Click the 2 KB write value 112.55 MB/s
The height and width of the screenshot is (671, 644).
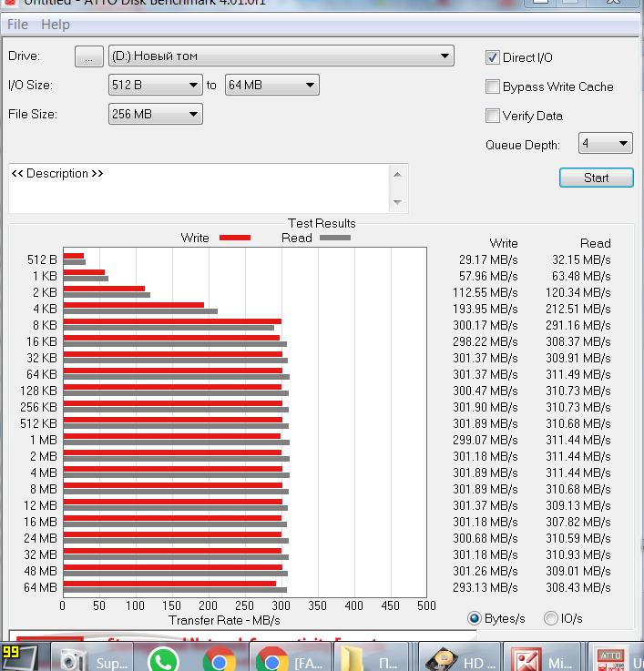point(486,292)
